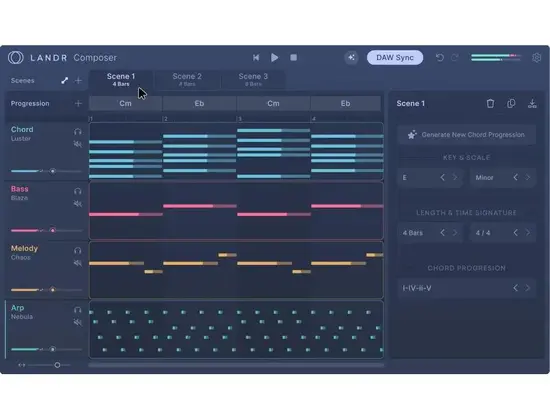Toggle the DAW Sync button
Screen dimensions: 550x420
point(395,58)
